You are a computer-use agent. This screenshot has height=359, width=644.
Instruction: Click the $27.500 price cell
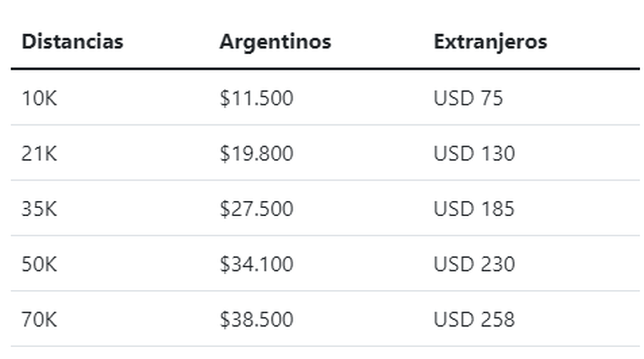point(257,209)
